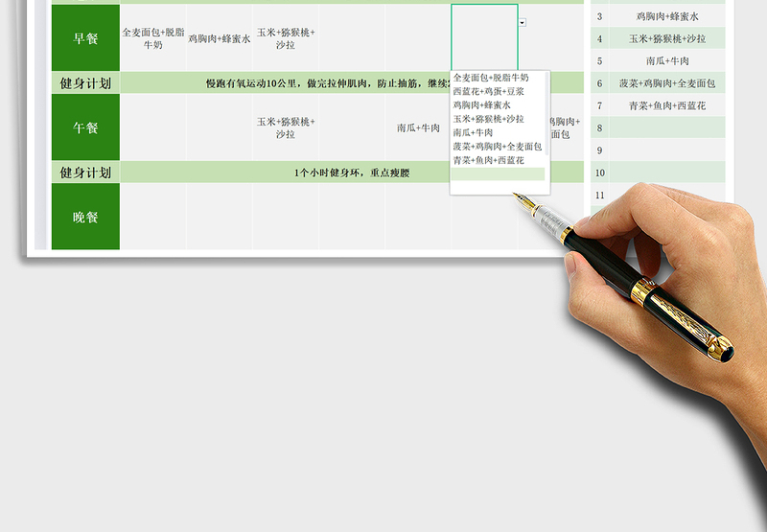The image size is (767, 532).
Task: Click 鸡胸肉+蜂蜜水 in numbered row 3 of the side list
Action: (x=667, y=16)
